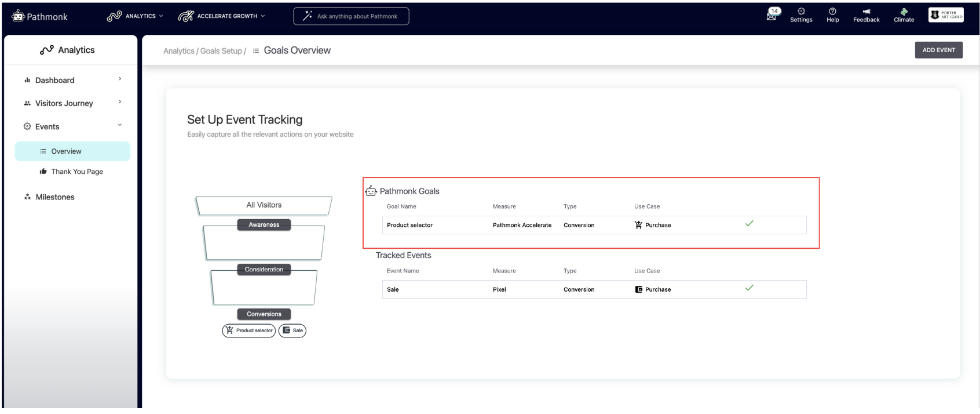The height and width of the screenshot is (414, 980).
Task: Click the Analytics sidebar header icon
Action: click(x=47, y=50)
